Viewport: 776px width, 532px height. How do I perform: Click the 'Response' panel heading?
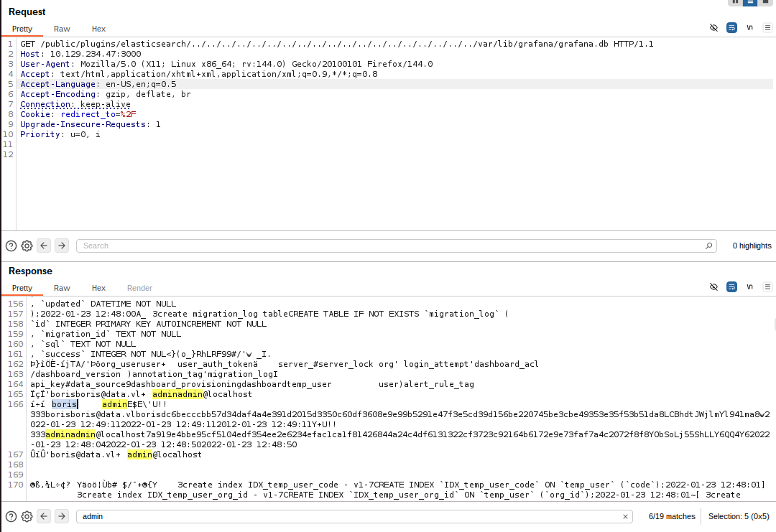point(30,271)
